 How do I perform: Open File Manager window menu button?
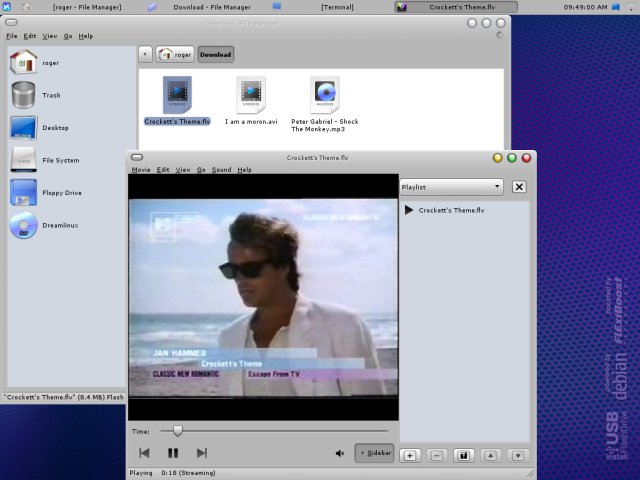[11, 22]
